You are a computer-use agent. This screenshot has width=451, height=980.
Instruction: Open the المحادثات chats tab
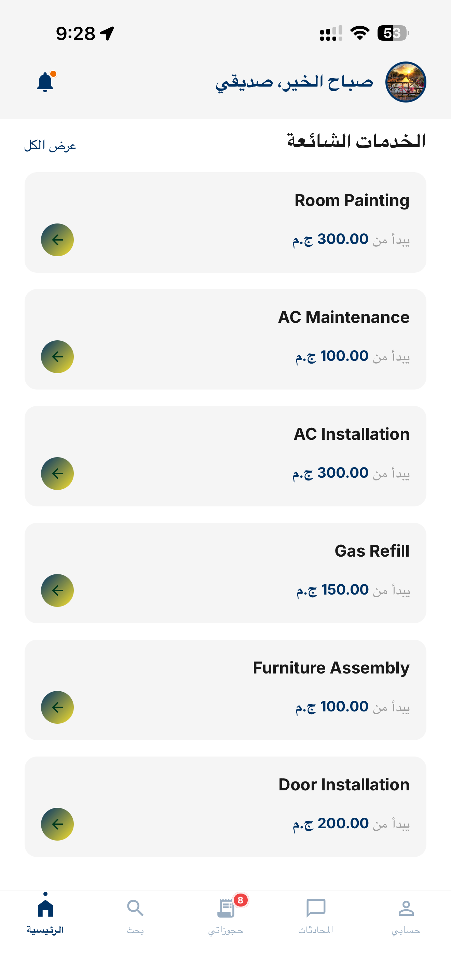[316, 916]
